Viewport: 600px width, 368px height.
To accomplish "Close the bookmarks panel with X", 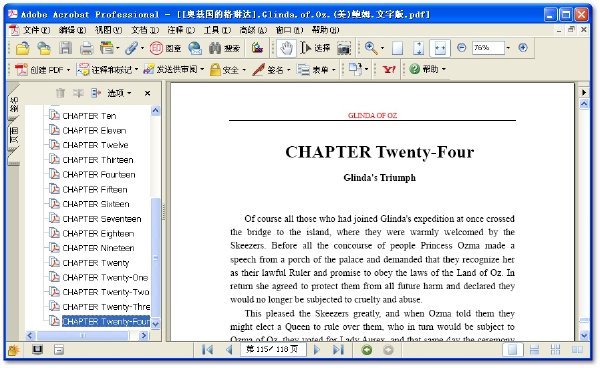I will [x=147, y=93].
